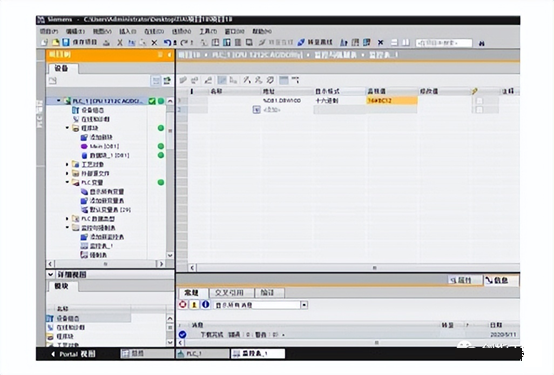Tick the modify checkbox in row 2
Image resolution: width=554 pixels, height=375 pixels.
point(479,110)
